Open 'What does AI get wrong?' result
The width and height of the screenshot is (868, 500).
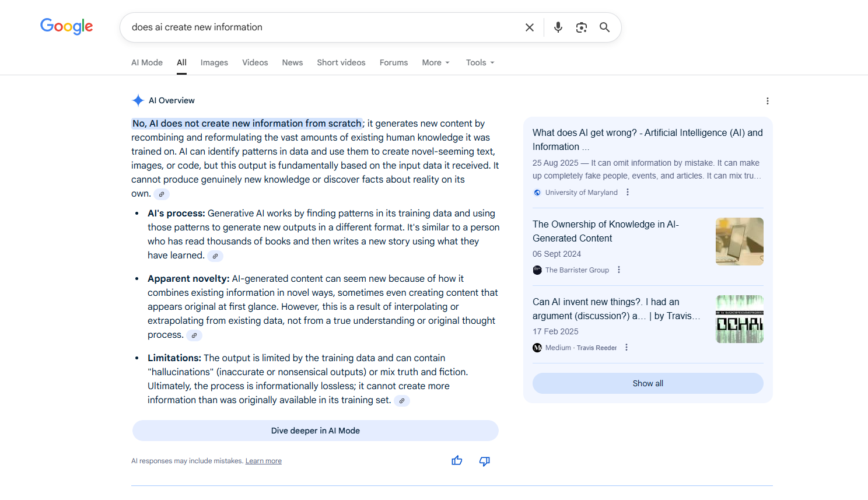[647, 139]
